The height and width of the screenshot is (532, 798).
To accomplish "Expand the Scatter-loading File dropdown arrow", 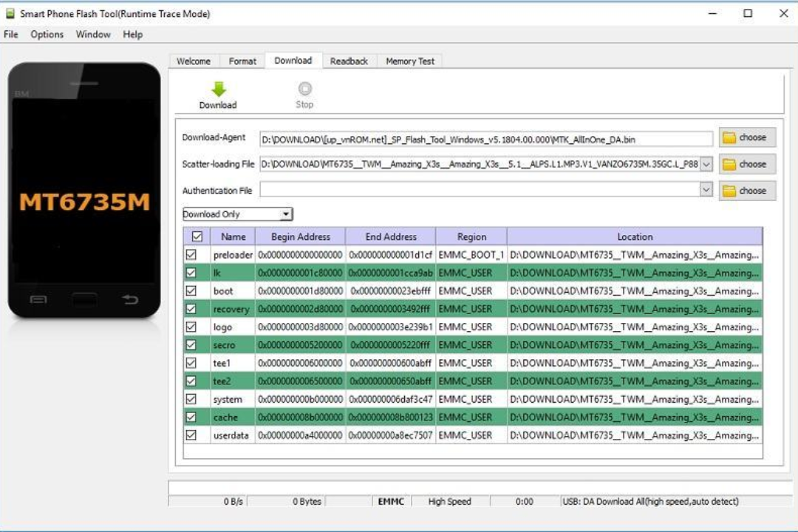I will point(706,165).
